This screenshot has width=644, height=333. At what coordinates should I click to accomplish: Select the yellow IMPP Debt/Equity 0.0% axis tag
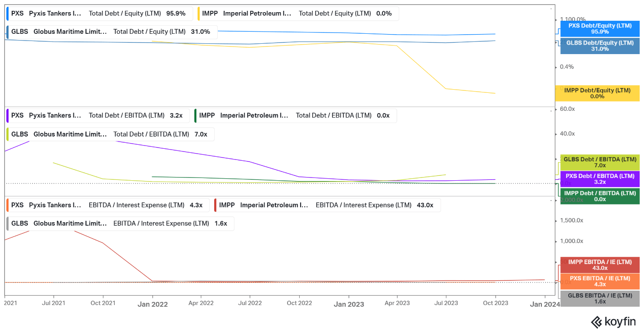(597, 93)
